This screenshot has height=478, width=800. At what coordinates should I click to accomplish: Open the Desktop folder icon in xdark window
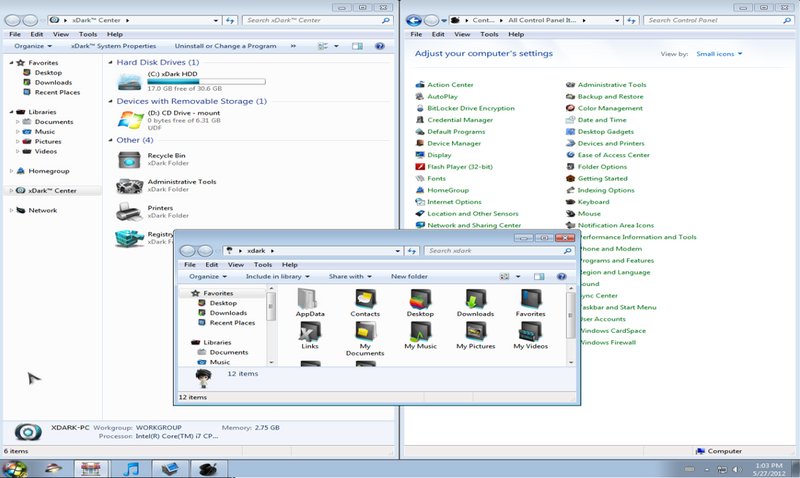(420, 298)
